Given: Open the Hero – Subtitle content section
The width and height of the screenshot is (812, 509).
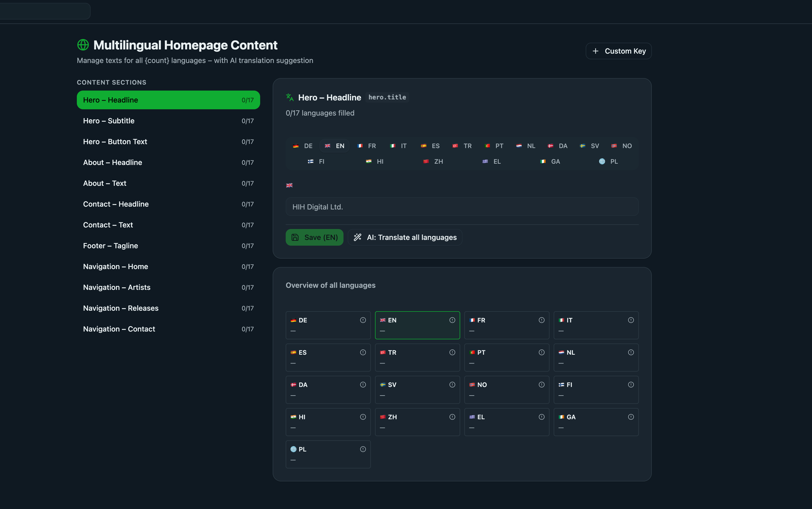Looking at the screenshot, I should point(168,121).
